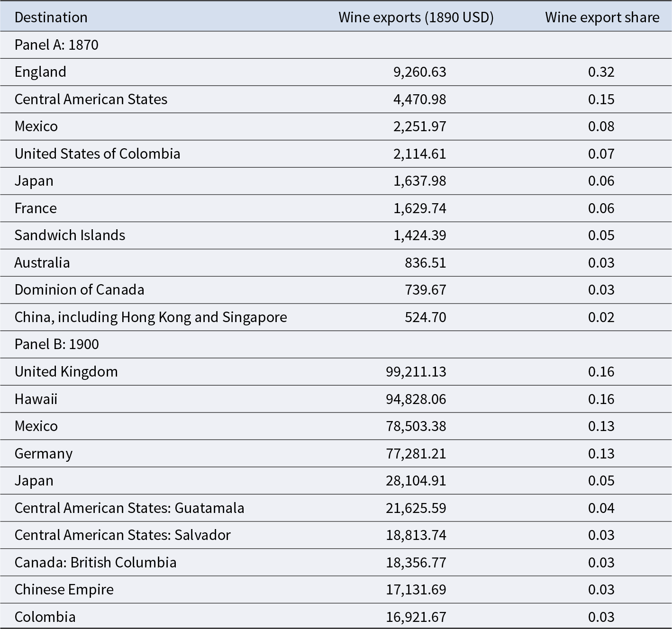Click the value 739.67

coord(426,290)
